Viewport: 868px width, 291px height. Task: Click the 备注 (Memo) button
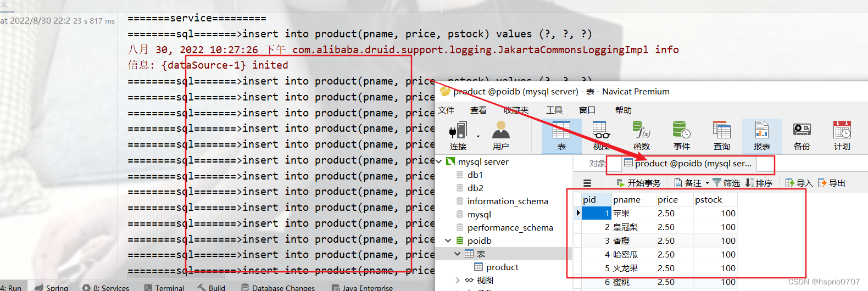[688, 183]
